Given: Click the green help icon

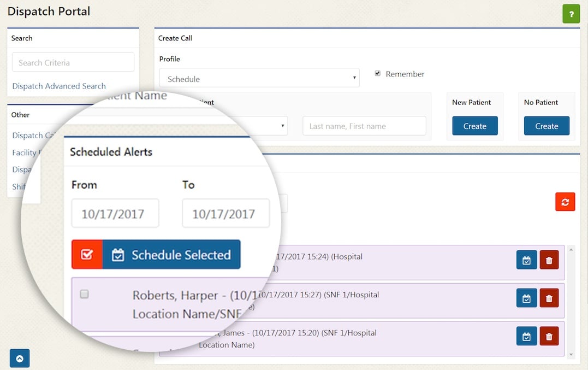Looking at the screenshot, I should 571,13.
